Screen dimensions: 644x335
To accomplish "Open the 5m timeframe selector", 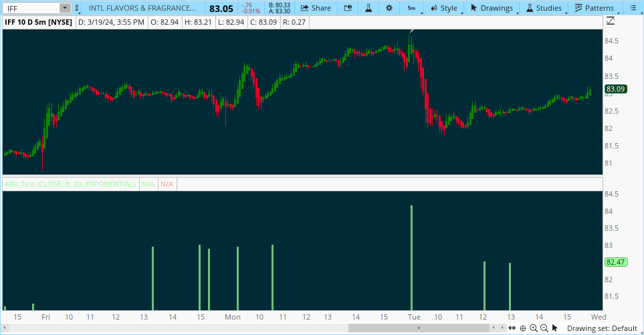I will pos(411,8).
